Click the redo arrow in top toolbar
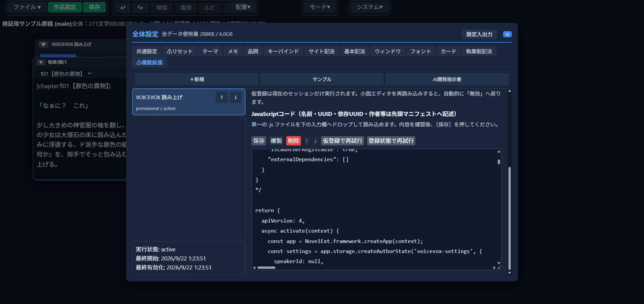644x304 pixels. [x=140, y=7]
